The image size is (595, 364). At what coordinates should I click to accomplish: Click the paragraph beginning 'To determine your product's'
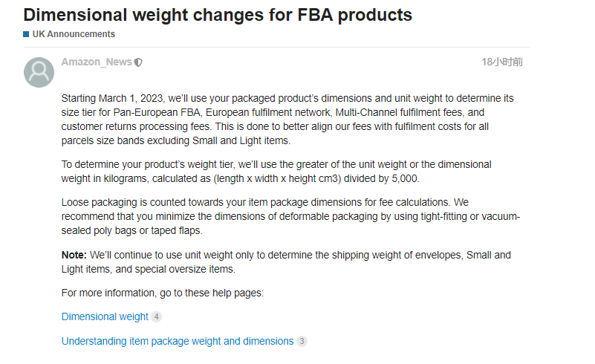click(276, 171)
